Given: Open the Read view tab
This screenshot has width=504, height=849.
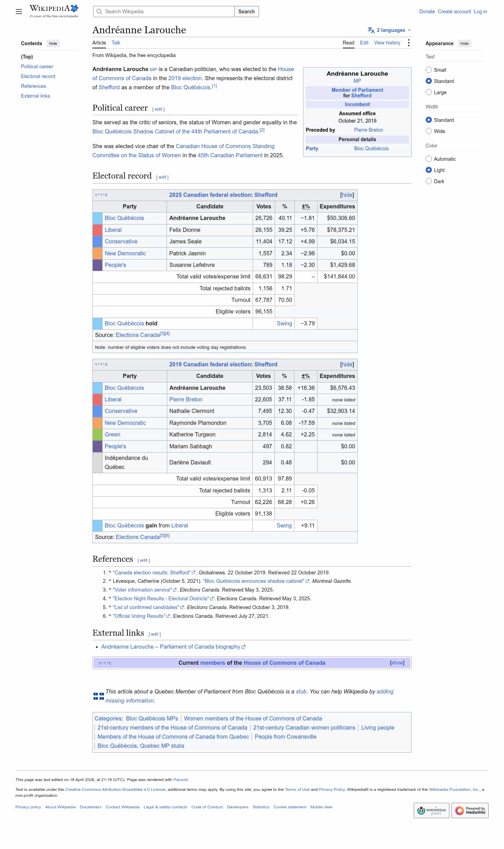Looking at the screenshot, I should 348,43.
